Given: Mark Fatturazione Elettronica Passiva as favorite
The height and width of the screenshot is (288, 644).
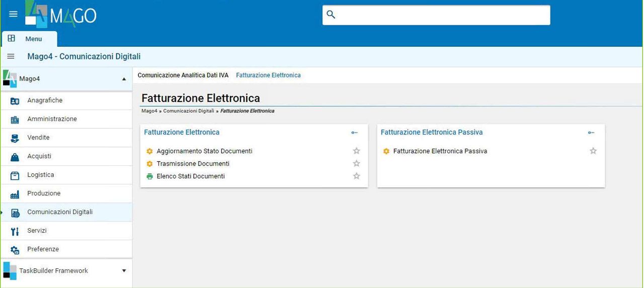Looking at the screenshot, I should (x=593, y=151).
